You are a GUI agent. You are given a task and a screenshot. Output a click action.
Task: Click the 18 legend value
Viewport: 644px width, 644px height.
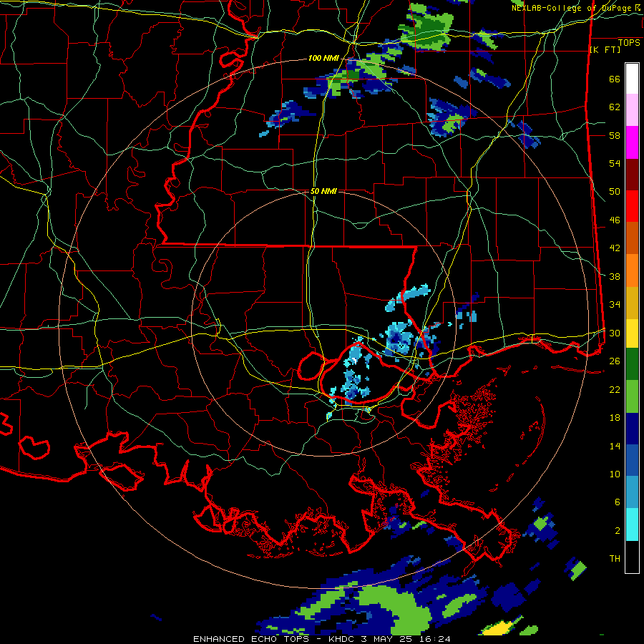pos(615,418)
